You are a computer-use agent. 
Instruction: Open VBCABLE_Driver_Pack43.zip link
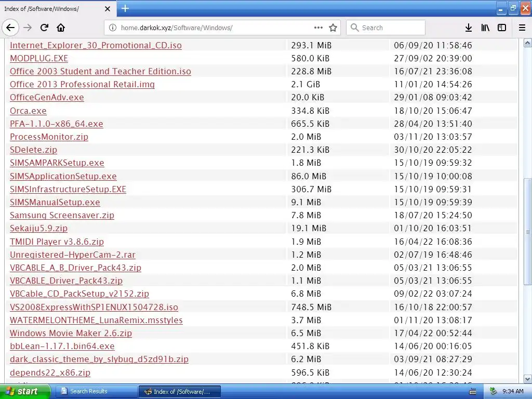pyautogui.click(x=66, y=281)
